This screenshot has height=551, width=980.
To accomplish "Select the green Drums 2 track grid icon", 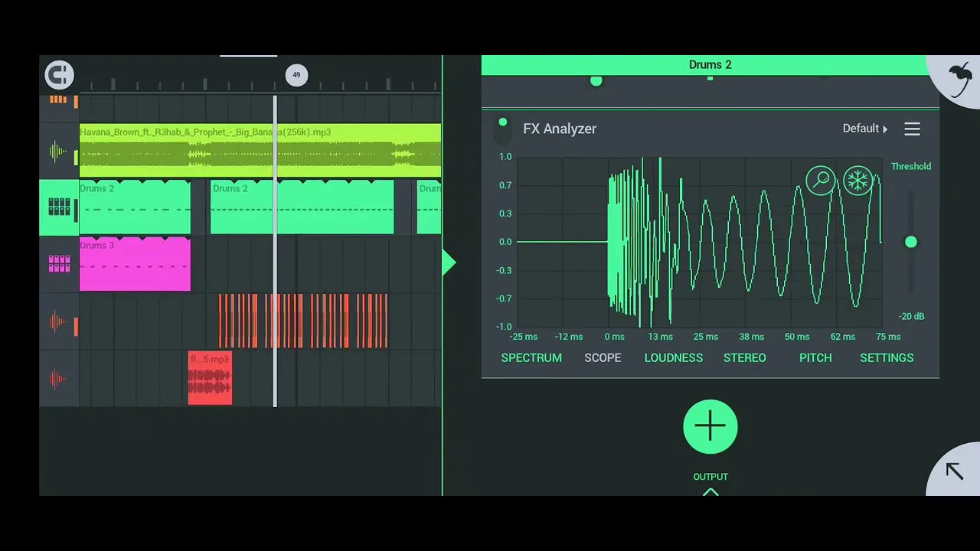I will pyautogui.click(x=59, y=207).
